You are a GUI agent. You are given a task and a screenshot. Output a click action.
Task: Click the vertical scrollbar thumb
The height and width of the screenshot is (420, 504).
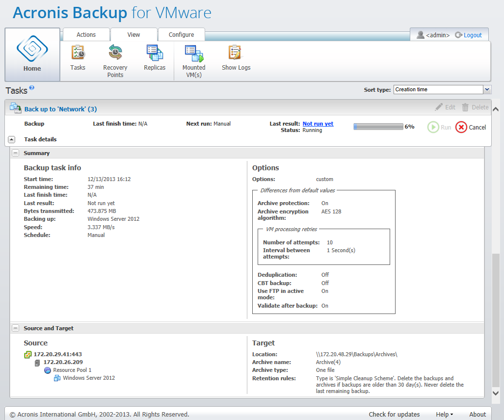click(x=496, y=320)
